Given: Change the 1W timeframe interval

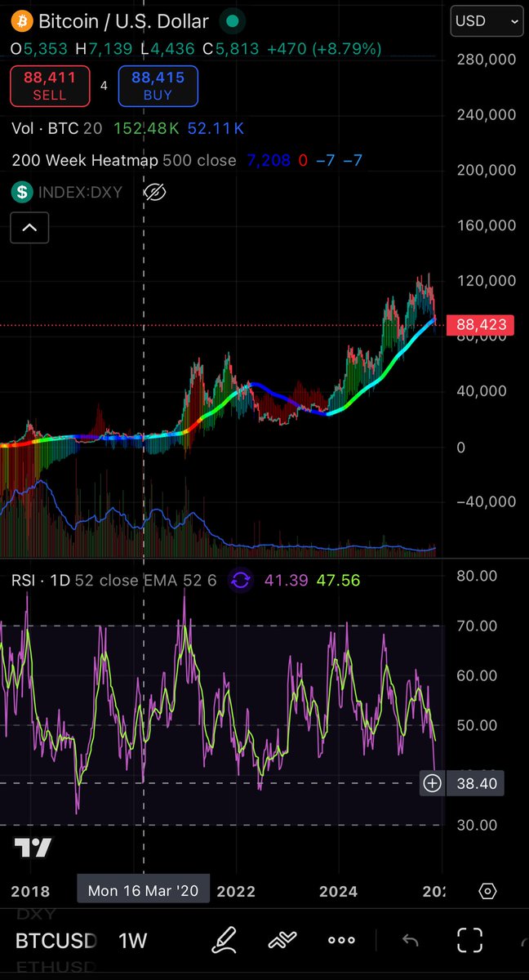Looking at the screenshot, I should tap(133, 940).
